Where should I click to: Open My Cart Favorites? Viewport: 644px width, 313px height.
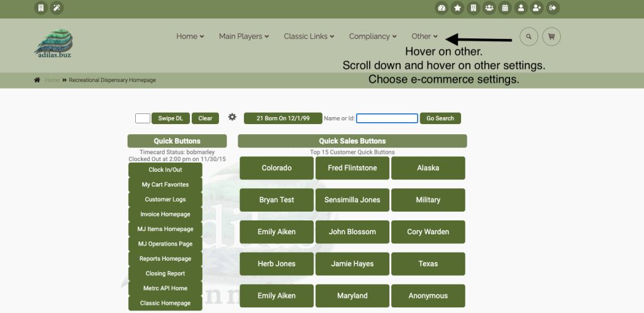pos(165,185)
